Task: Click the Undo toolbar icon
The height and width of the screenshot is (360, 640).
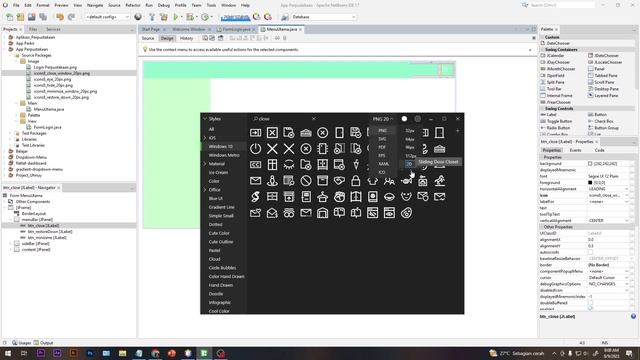Action: coord(60,17)
